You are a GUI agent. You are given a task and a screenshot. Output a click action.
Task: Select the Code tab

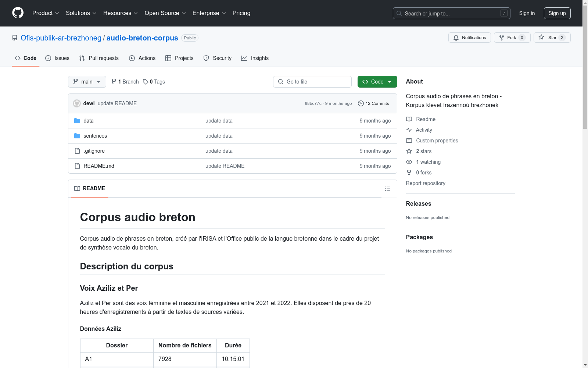pyautogui.click(x=26, y=58)
